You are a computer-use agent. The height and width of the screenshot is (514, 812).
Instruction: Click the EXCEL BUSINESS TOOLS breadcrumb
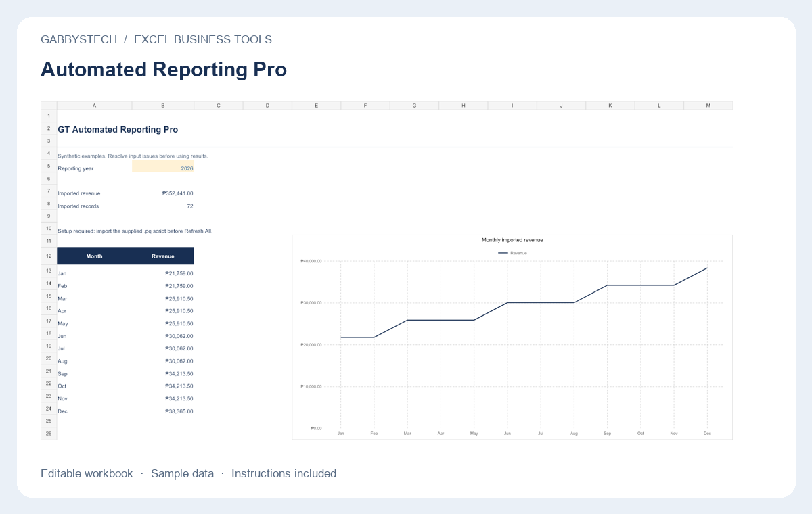(x=203, y=39)
